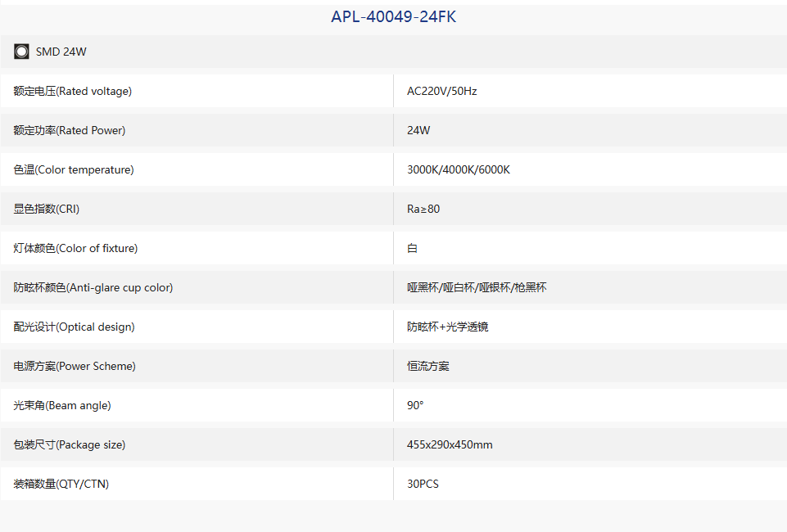The image size is (787, 532).
Task: Select the 额定电压(Rated voltage) label
Action: pyautogui.click(x=73, y=91)
